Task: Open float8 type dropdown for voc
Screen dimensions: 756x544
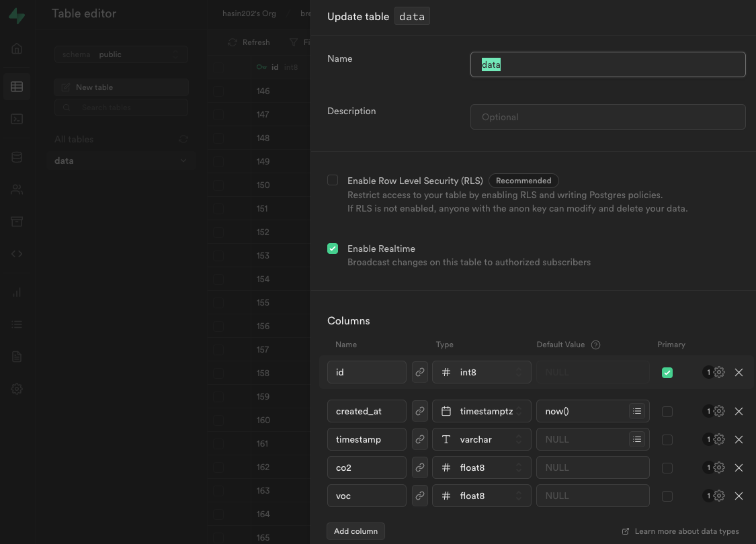Action: 481,496
